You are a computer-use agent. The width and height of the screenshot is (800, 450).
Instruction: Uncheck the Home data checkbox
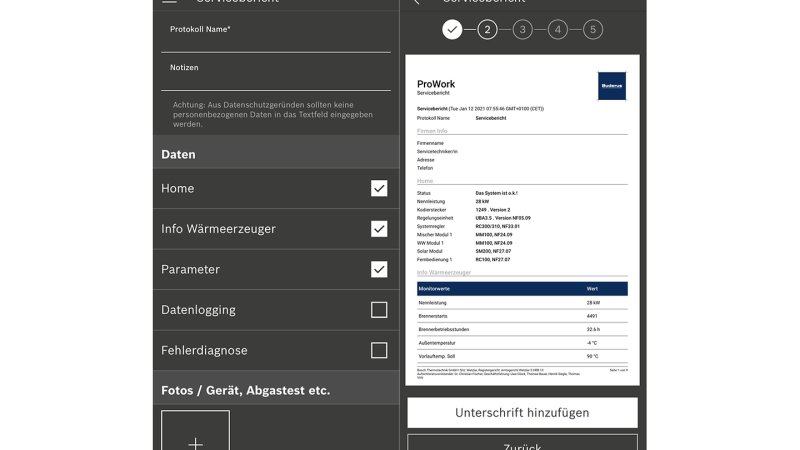coord(379,188)
